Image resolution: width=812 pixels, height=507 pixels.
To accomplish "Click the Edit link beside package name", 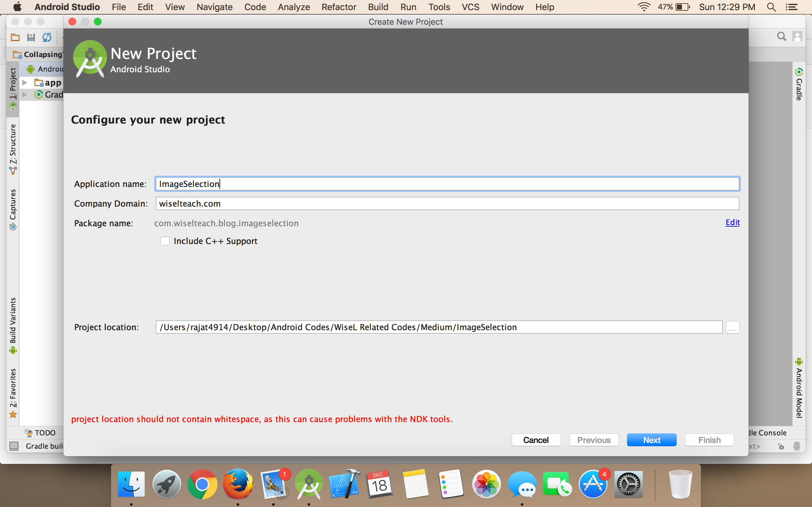I will (732, 222).
